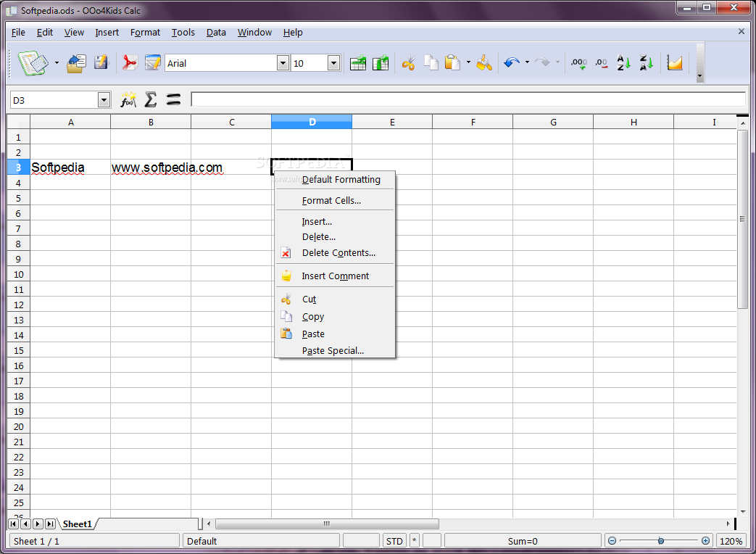Select the Sheet1 tab
The height and width of the screenshot is (554, 756).
coord(77,524)
